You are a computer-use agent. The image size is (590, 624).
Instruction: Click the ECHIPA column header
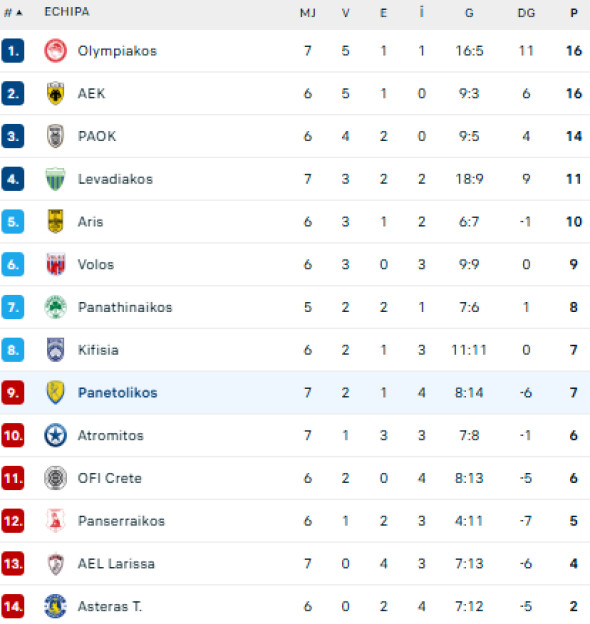pos(67,12)
